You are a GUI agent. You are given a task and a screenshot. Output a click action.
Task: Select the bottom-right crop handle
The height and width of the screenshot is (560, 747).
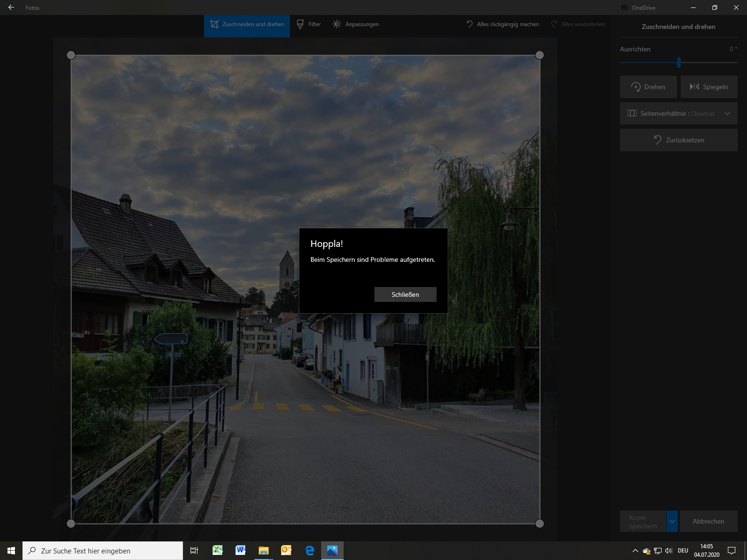click(x=540, y=524)
